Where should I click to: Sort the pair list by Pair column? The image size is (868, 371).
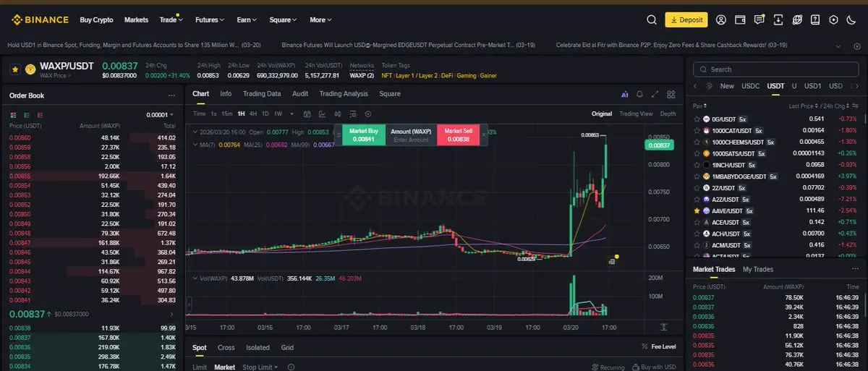click(x=701, y=106)
